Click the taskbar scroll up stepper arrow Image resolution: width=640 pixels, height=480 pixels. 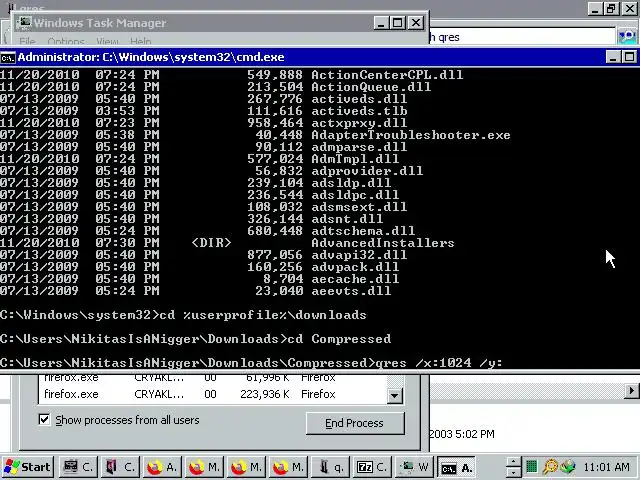(x=513, y=462)
